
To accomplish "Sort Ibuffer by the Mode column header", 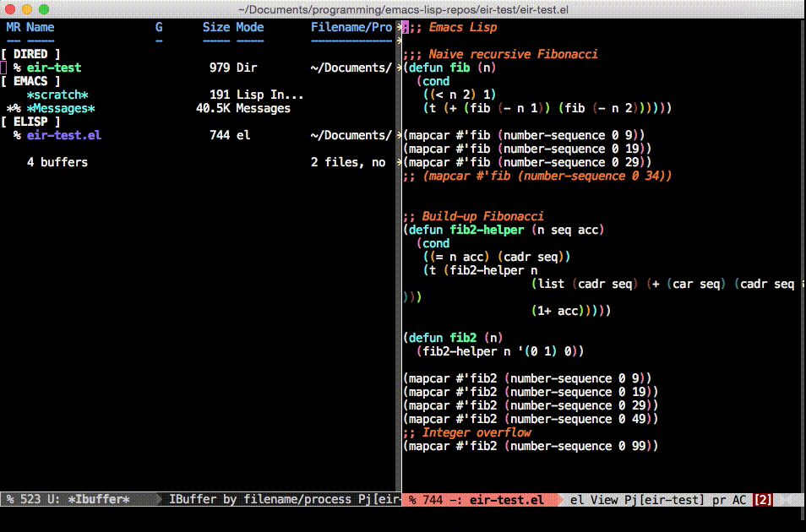I will (x=250, y=27).
